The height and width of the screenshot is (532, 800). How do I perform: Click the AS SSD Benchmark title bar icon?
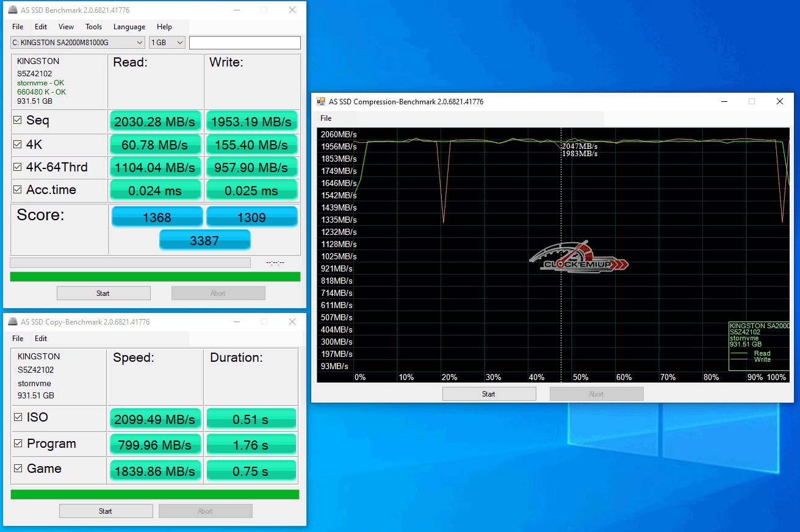click(13, 10)
